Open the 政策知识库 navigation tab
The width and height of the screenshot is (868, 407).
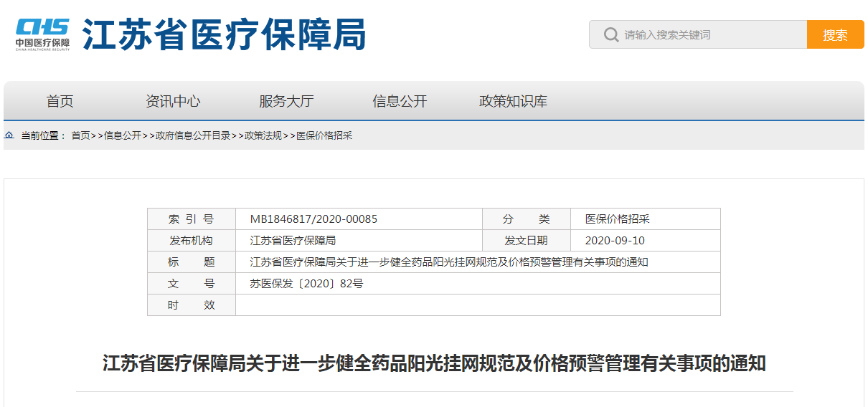point(513,101)
